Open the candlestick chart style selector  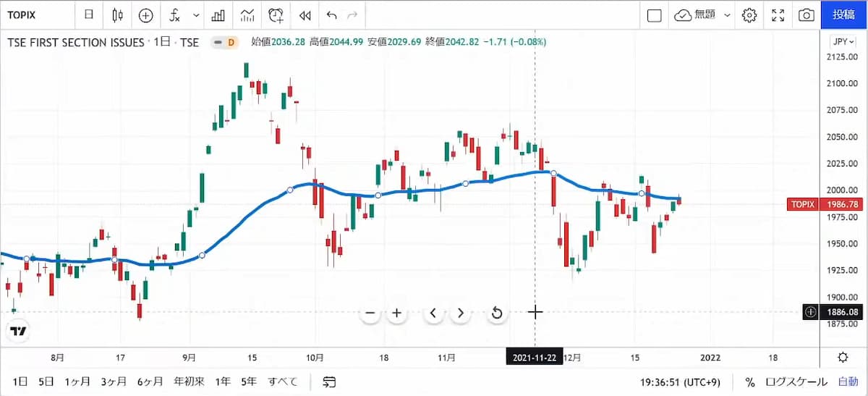pos(118,14)
